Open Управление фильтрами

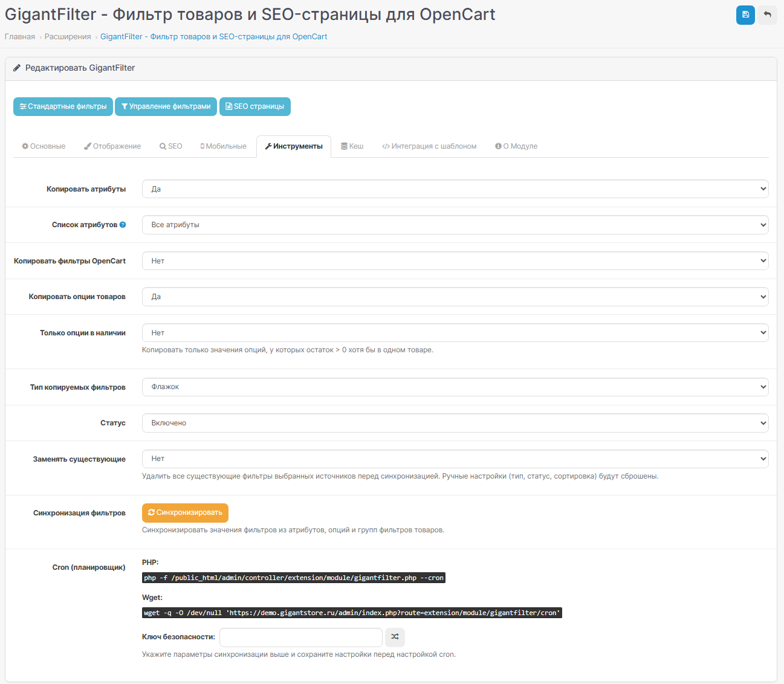pyautogui.click(x=166, y=106)
